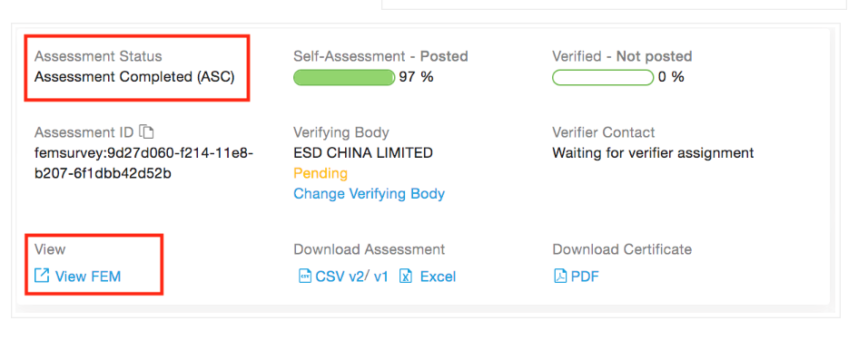Viewport: 868px width, 340px height.
Task: Click the CSV file download icon
Action: [304, 276]
